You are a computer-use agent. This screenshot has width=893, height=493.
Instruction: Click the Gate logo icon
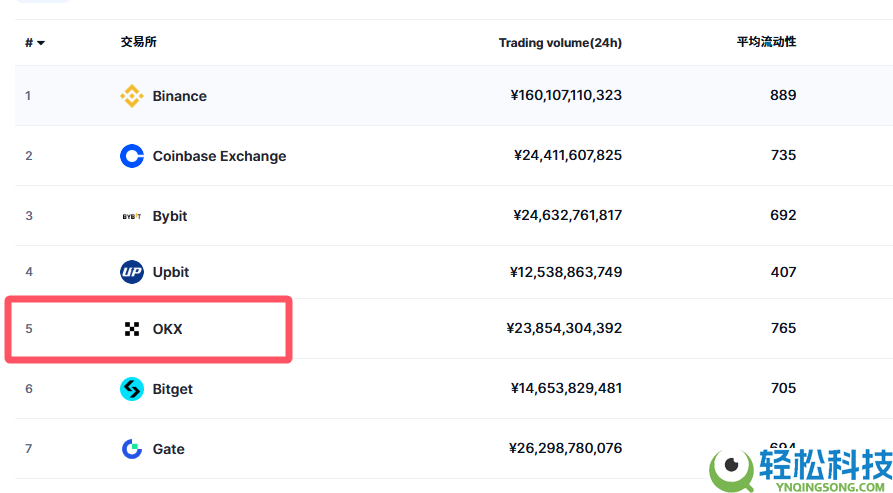pos(132,449)
